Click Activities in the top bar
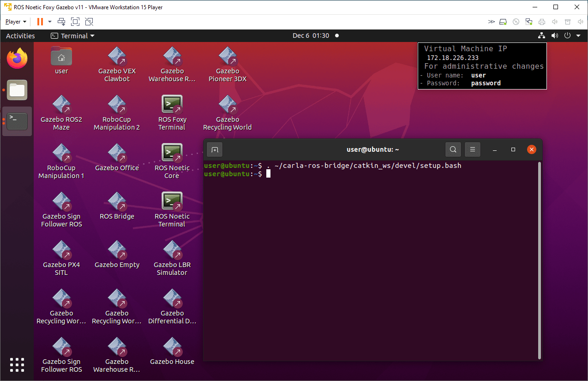The width and height of the screenshot is (588, 381). pyautogui.click(x=20, y=36)
